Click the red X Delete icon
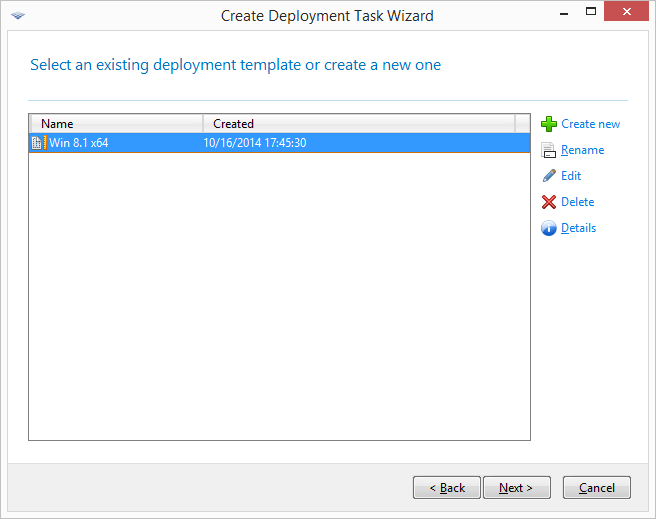The width and height of the screenshot is (656, 519). point(548,202)
